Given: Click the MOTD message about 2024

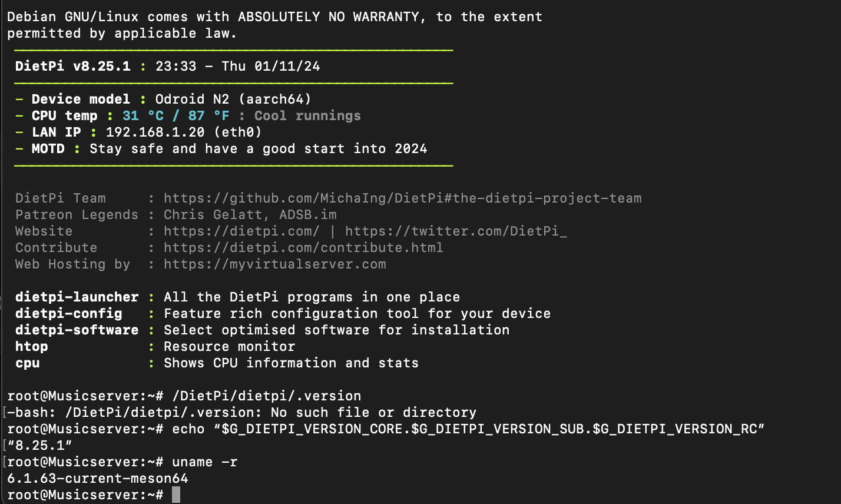Looking at the screenshot, I should [258, 149].
